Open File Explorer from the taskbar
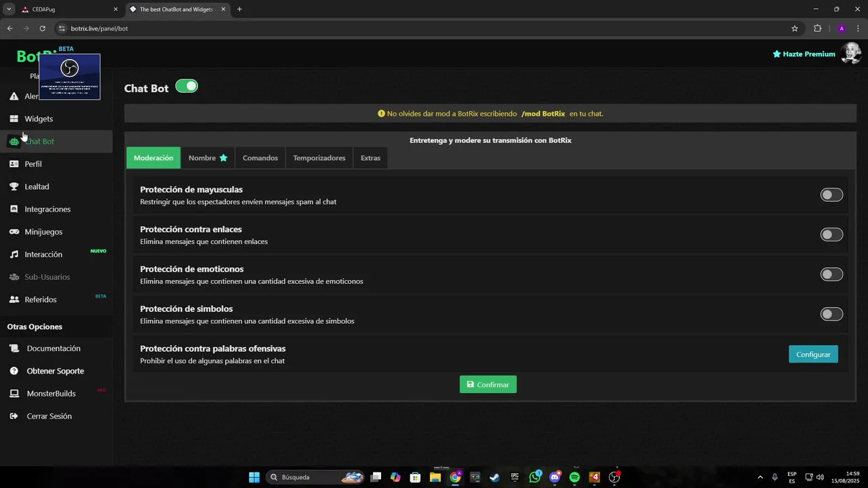 pos(435,477)
